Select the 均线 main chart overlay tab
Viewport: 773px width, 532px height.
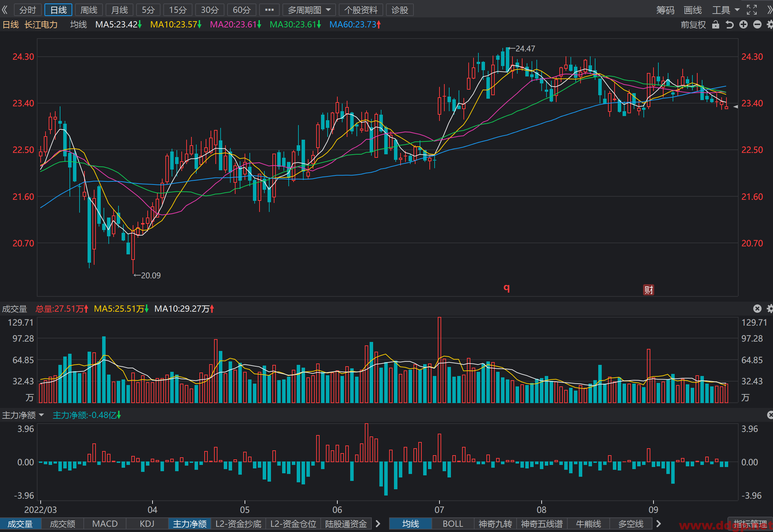point(411,524)
